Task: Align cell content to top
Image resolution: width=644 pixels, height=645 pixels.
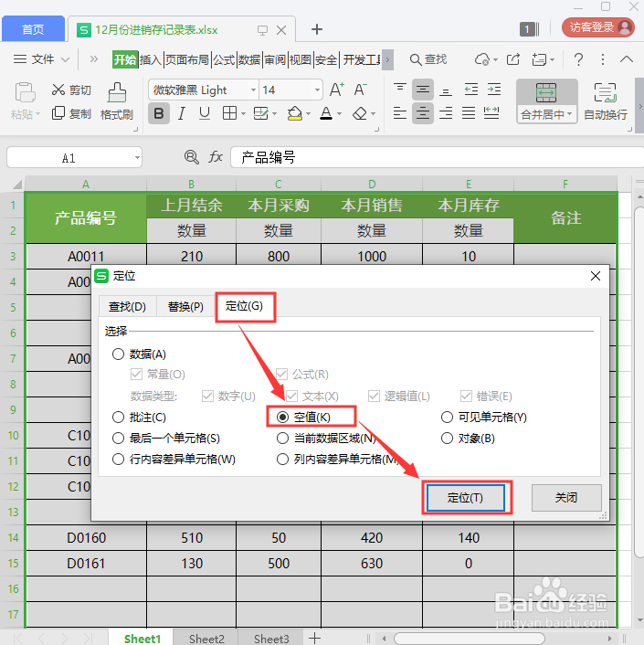Action: tap(400, 89)
